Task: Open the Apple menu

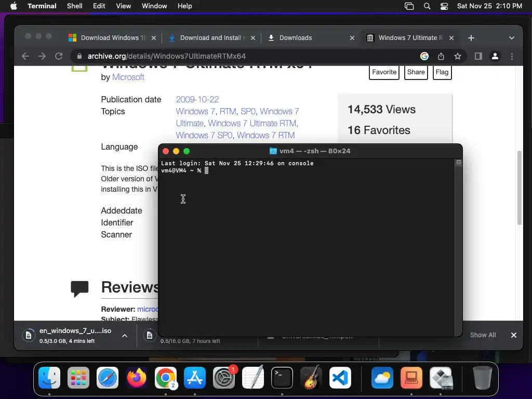Action: tap(14, 6)
